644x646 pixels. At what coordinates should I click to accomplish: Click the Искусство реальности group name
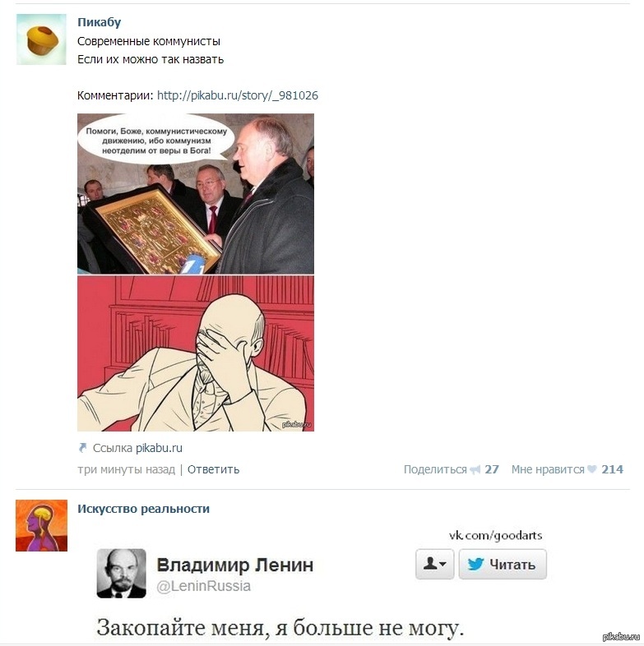143,510
